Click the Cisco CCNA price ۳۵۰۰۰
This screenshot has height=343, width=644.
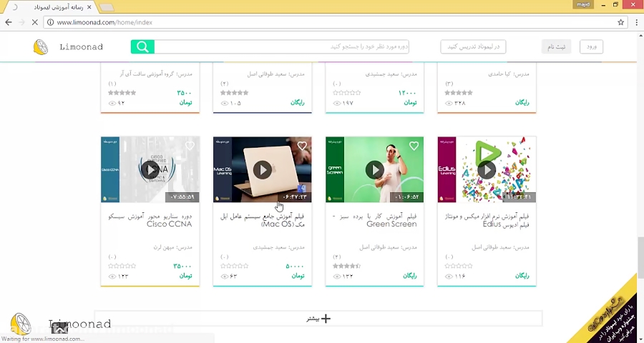coord(182,267)
